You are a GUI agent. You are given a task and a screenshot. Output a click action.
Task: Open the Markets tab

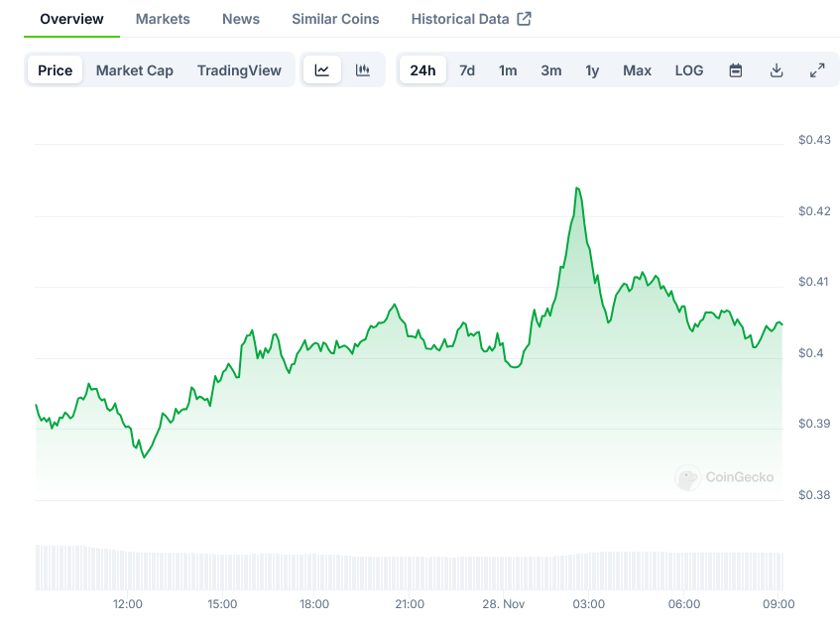point(163,19)
